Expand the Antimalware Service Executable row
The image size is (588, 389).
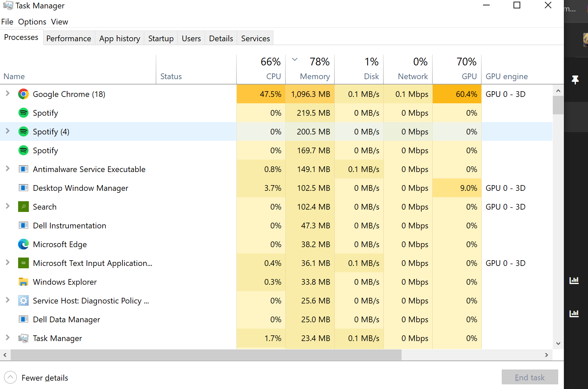[7, 169]
